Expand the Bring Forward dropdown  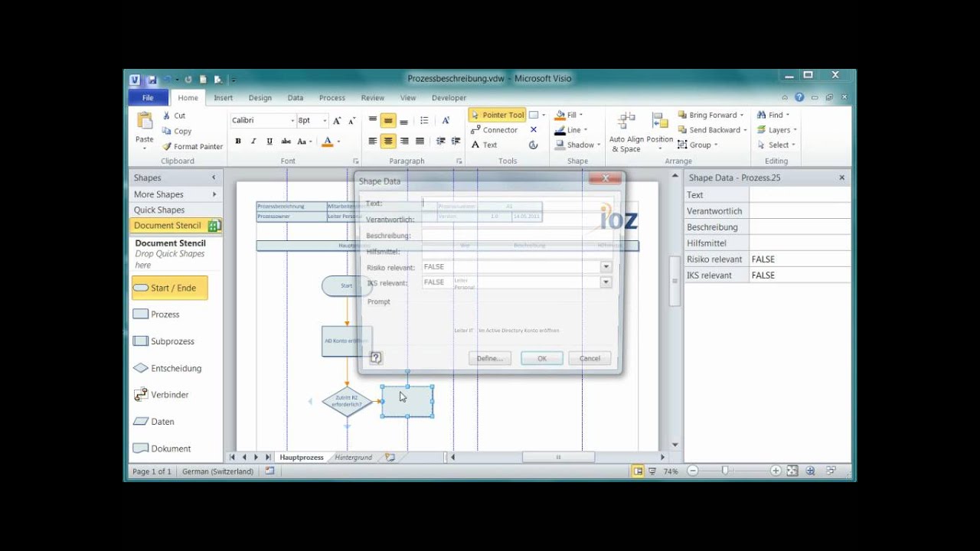pos(742,116)
